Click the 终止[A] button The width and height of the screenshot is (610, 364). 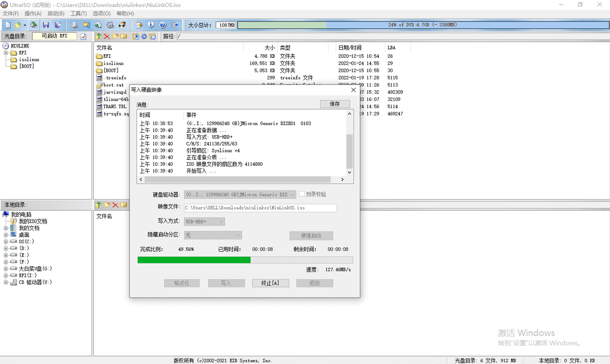click(270, 283)
